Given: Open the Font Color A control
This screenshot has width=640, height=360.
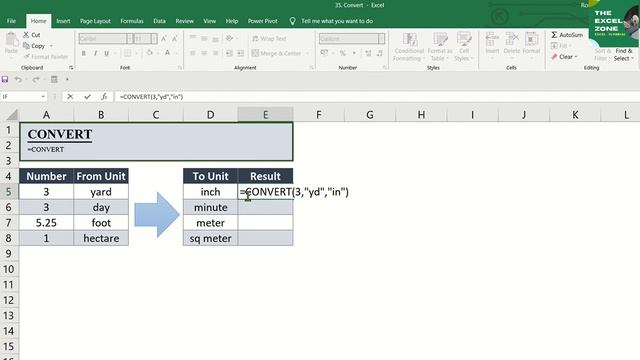Looking at the screenshot, I should 167,53.
